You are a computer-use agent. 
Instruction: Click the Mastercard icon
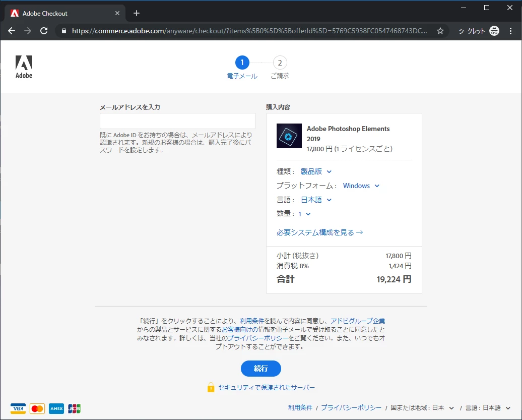37,408
